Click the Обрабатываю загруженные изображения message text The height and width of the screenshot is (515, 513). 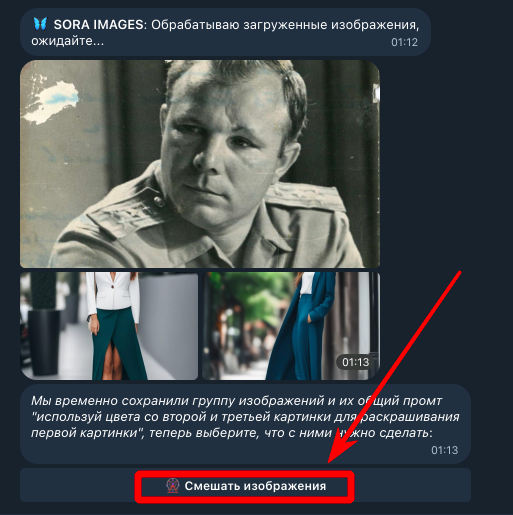pos(285,25)
